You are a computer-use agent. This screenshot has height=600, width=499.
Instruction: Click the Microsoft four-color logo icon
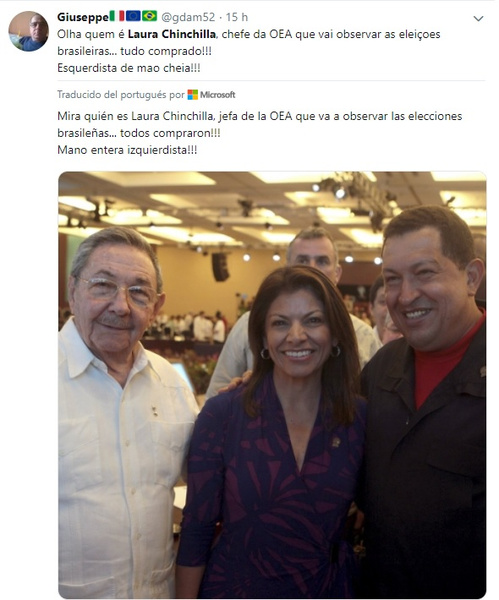coord(192,95)
